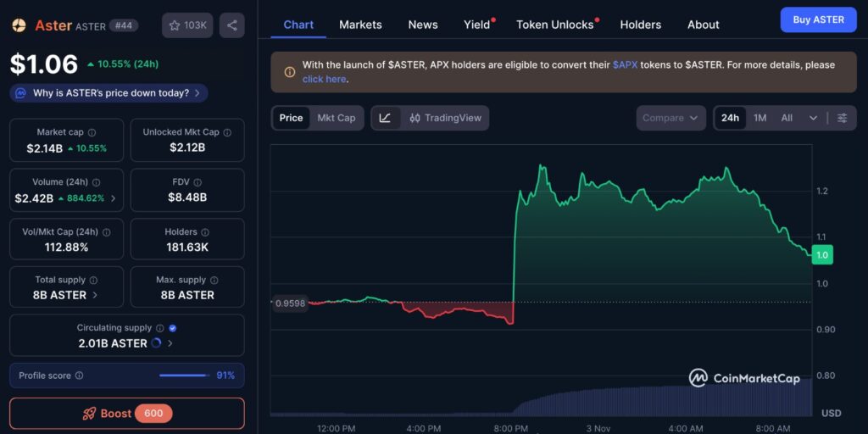The image size is (868, 434).
Task: Click the info icon beside Unlocked Mkt Cap
Action: (227, 132)
